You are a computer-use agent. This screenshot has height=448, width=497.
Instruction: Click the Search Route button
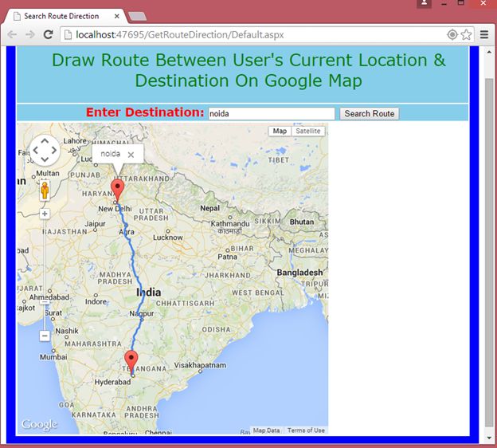tap(370, 113)
